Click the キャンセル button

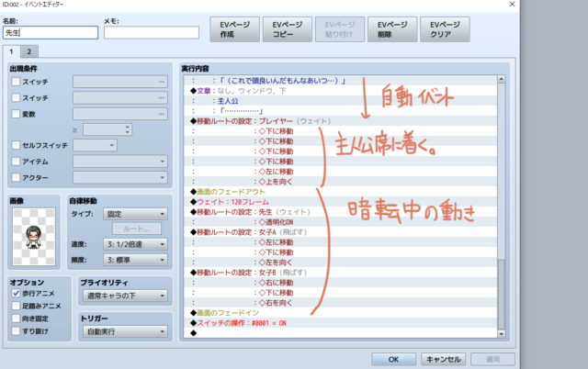(x=443, y=359)
